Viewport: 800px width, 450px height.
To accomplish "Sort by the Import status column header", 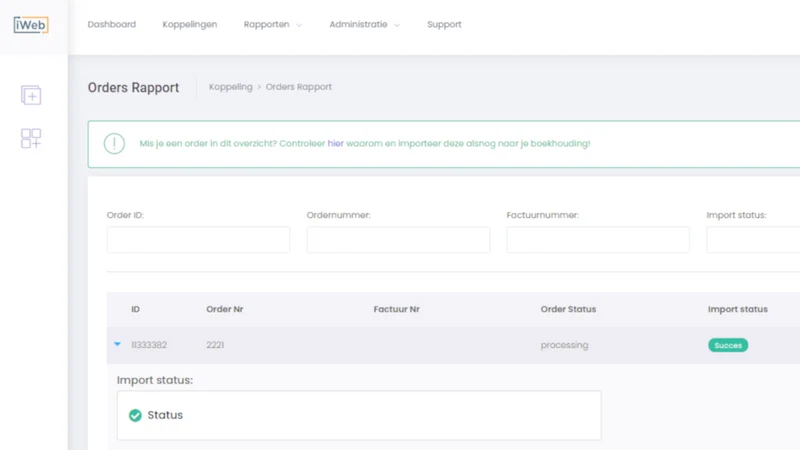I will tap(738, 309).
